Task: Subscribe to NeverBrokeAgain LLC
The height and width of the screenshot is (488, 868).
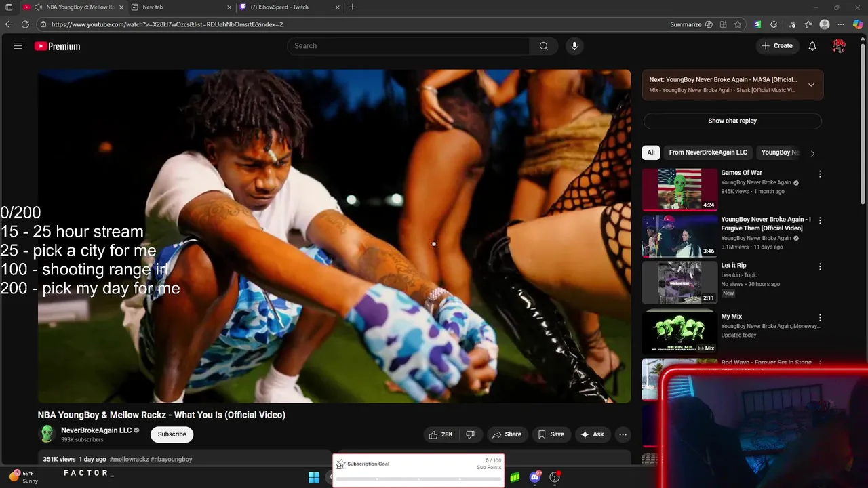Action: [172, 434]
